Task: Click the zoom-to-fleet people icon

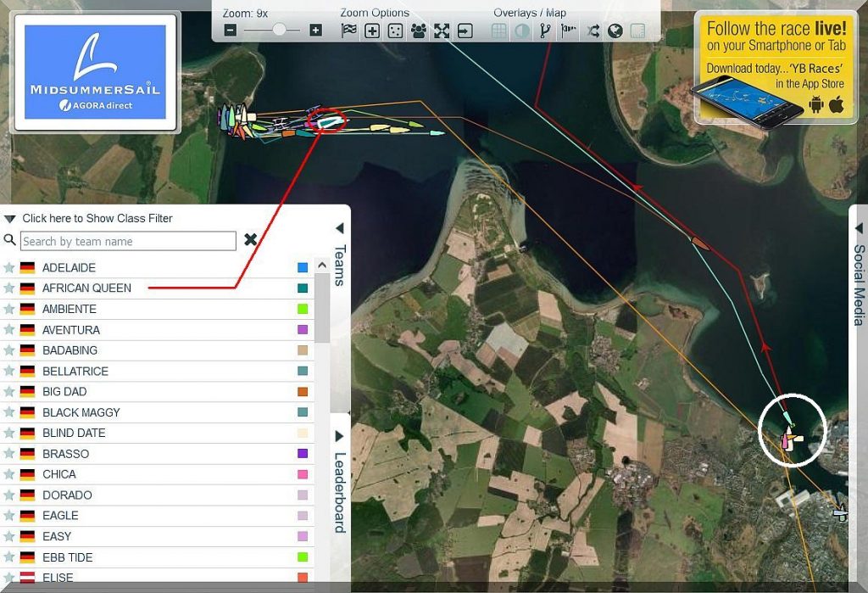Action: click(x=419, y=31)
